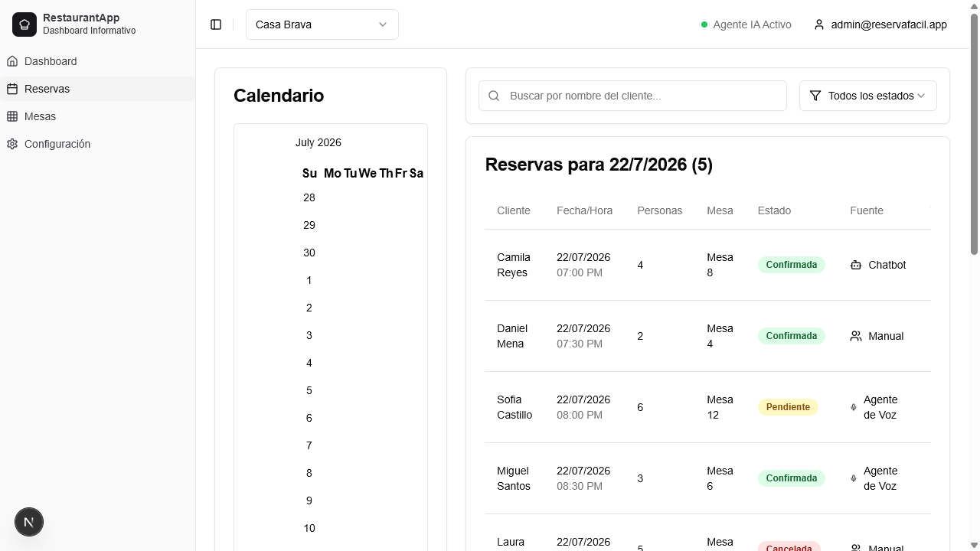Click the Cliente column header
This screenshot has width=980, height=551.
point(514,210)
